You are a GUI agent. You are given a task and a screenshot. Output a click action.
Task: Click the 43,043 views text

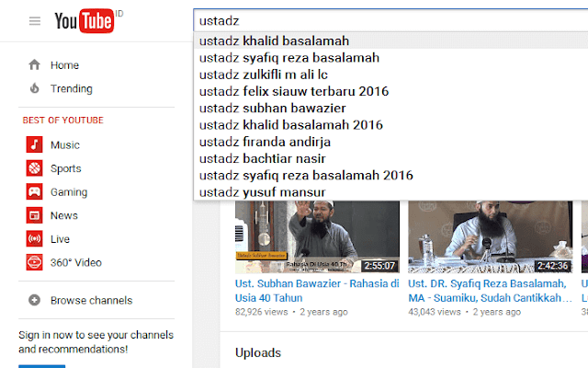[435, 312]
